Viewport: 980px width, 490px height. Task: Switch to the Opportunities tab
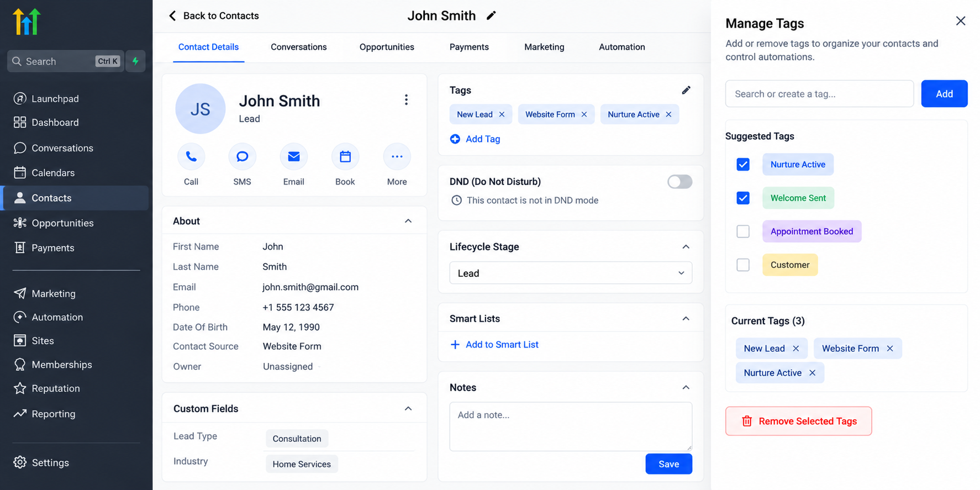pyautogui.click(x=387, y=47)
